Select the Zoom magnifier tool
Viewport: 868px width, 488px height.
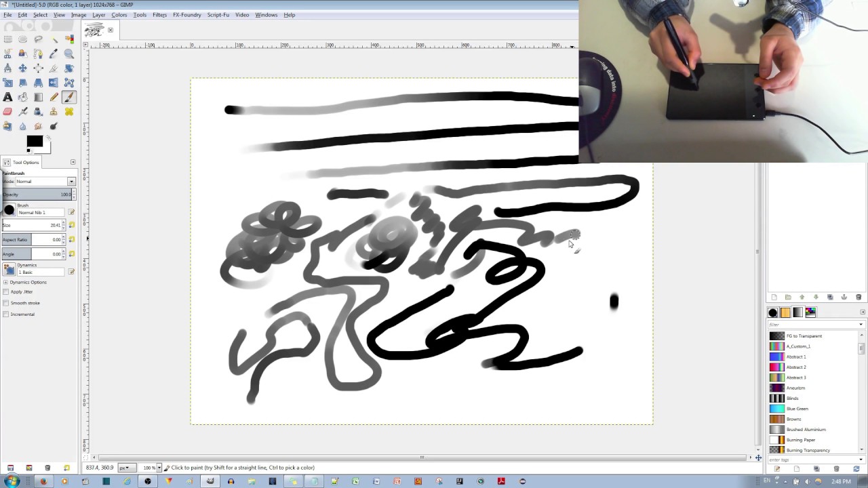tap(69, 54)
